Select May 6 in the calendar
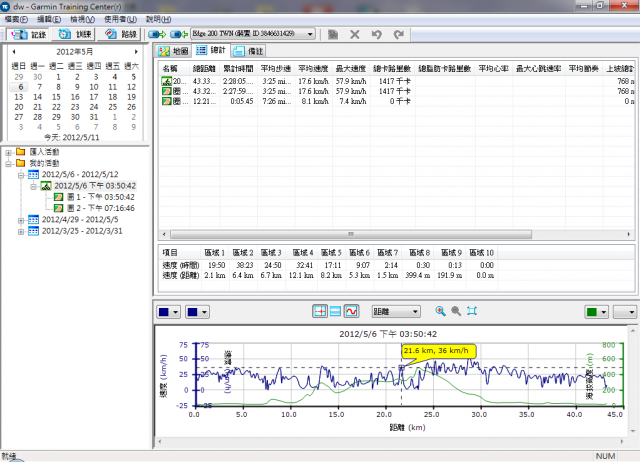Image resolution: width=640 pixels, height=462 pixels. (x=20, y=87)
